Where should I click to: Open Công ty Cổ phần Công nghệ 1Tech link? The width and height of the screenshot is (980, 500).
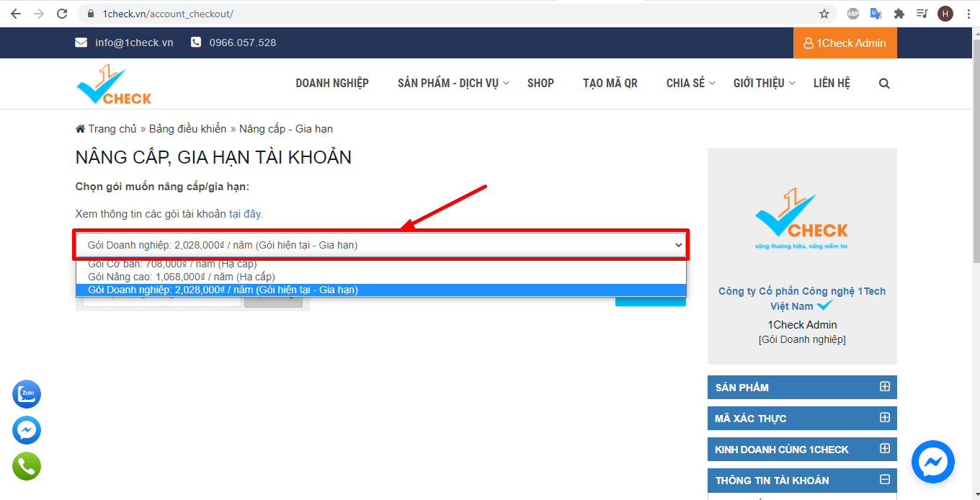802,298
